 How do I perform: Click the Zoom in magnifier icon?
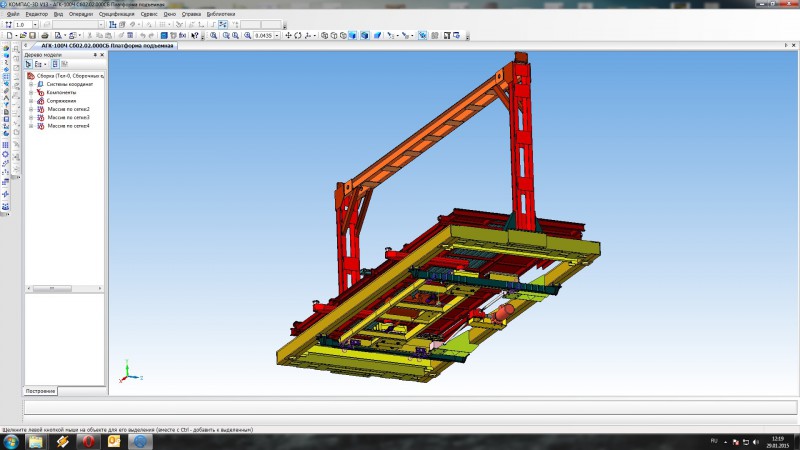(x=247, y=36)
